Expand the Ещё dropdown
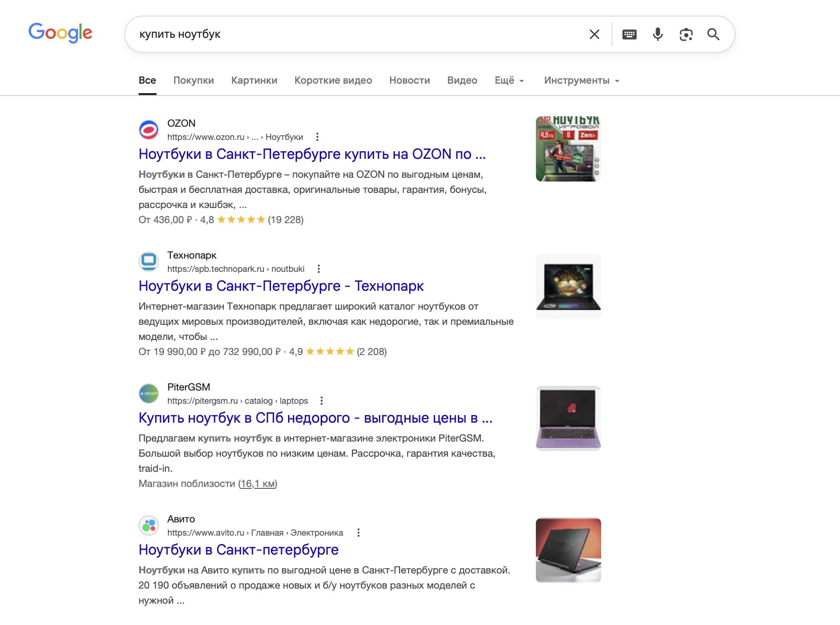Screen dimensions: 840x625 [x=509, y=80]
